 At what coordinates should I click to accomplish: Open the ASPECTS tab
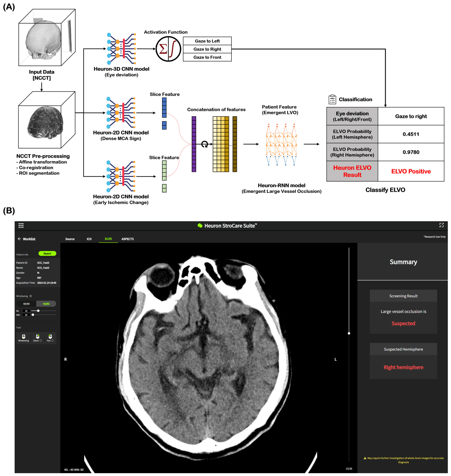128,239
